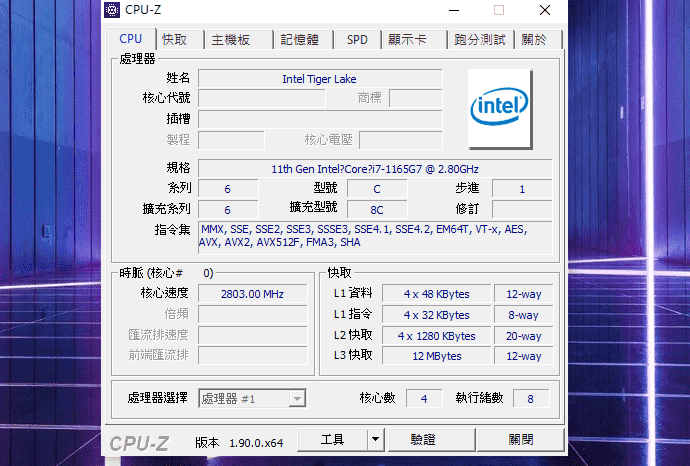The image size is (690, 466).
Task: Select the CPU tab
Action: pos(131,39)
